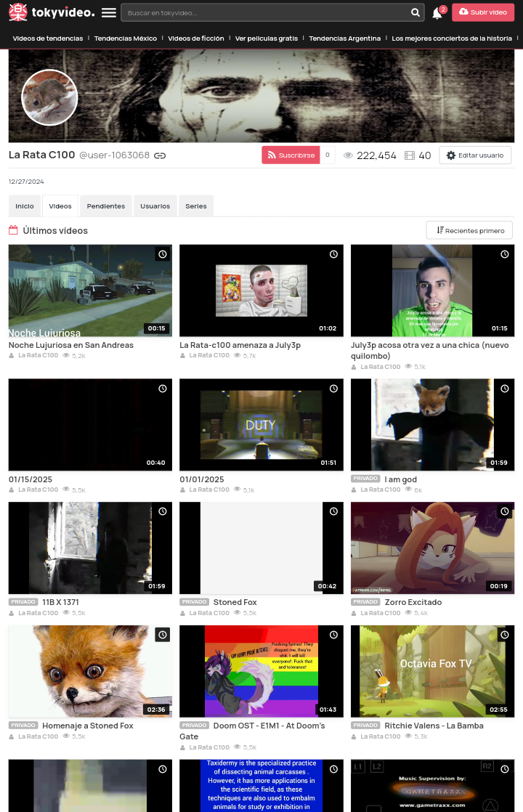Watch later icon on Stoned Fox video
Viewport: 523px width, 812px height.
click(333, 511)
